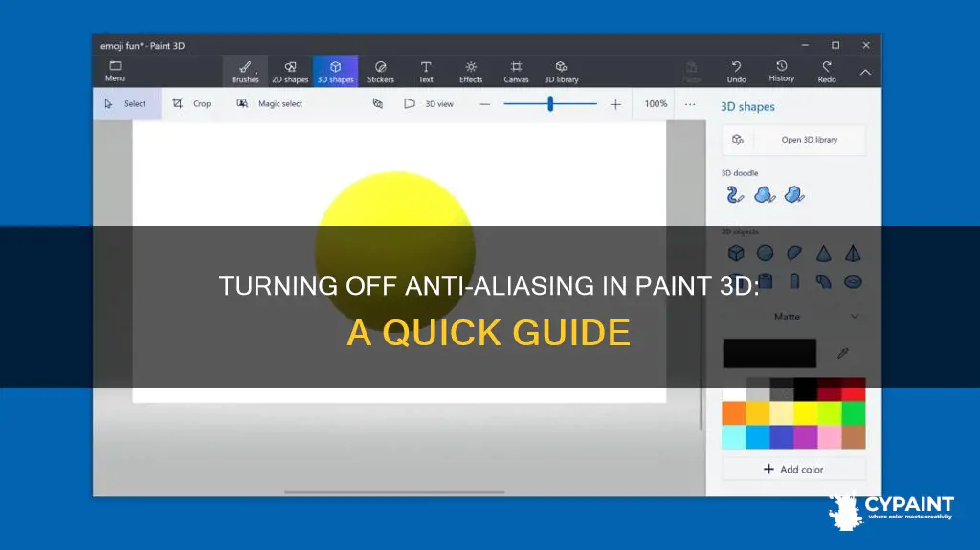Viewport: 980px width, 550px height.
Task: Click the horizontal scrollbar under canvas
Action: pos(394,492)
